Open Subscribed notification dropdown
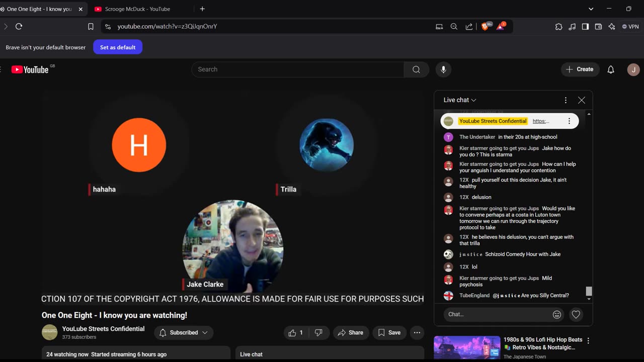The height and width of the screenshot is (362, 644). tap(184, 332)
